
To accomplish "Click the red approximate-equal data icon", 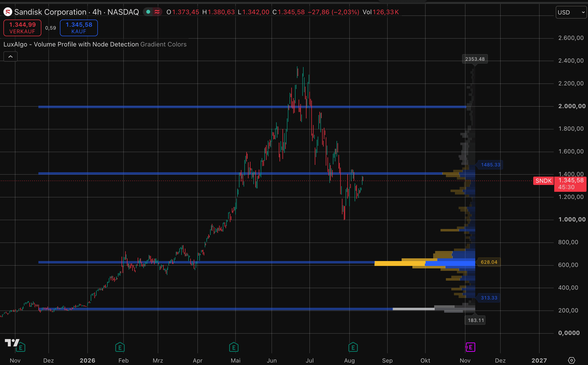I will click(157, 12).
